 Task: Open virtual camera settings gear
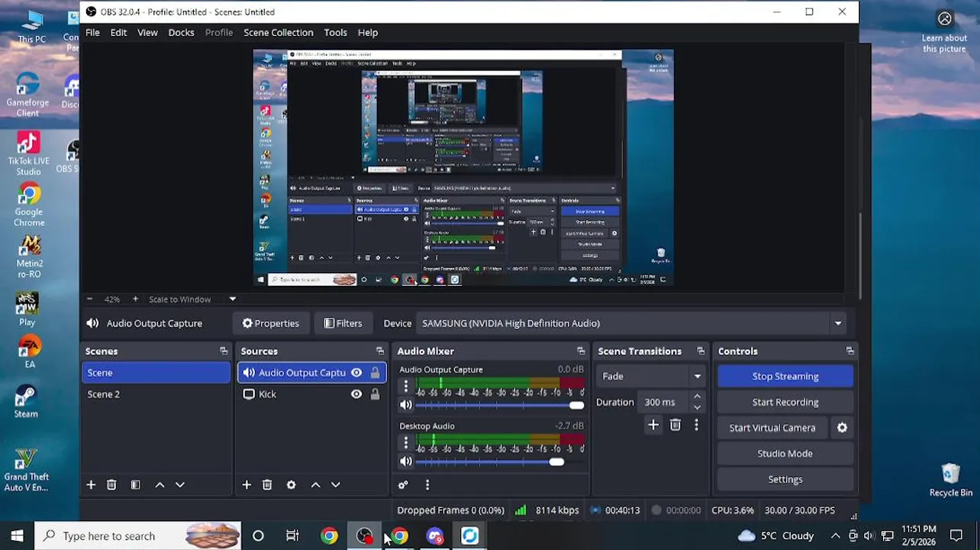pyautogui.click(x=842, y=428)
